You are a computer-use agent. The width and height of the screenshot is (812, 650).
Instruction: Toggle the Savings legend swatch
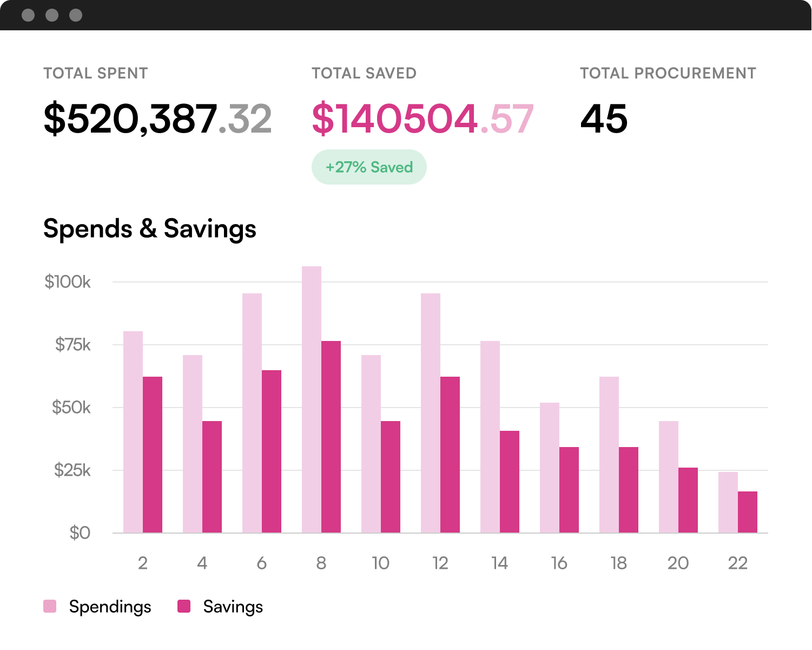click(x=184, y=607)
